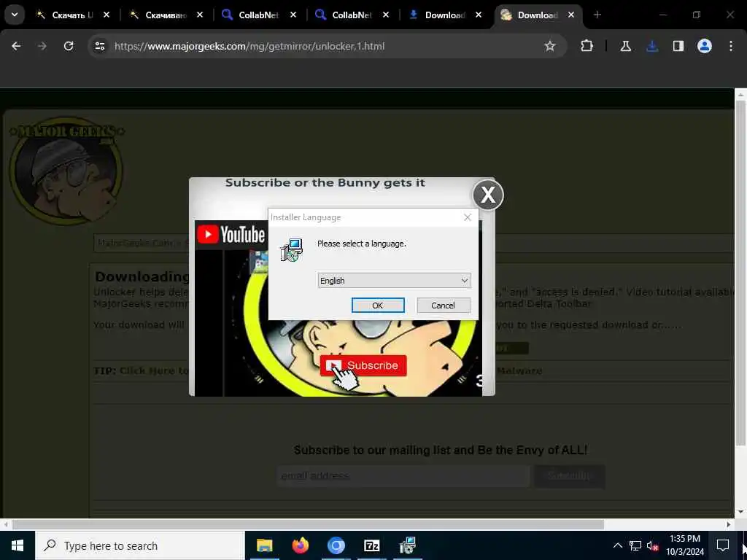
Task: Open the Windows Start menu
Action: [18, 545]
